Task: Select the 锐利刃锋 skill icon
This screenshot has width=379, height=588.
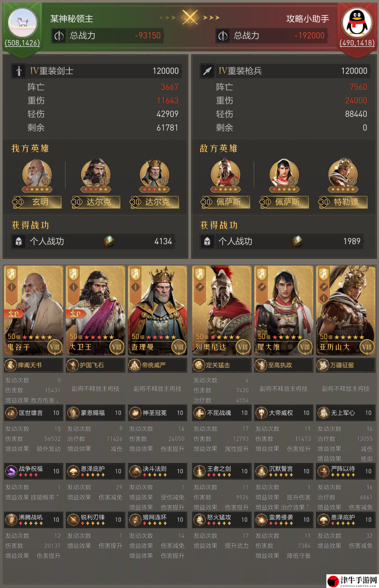Action: 73,520
